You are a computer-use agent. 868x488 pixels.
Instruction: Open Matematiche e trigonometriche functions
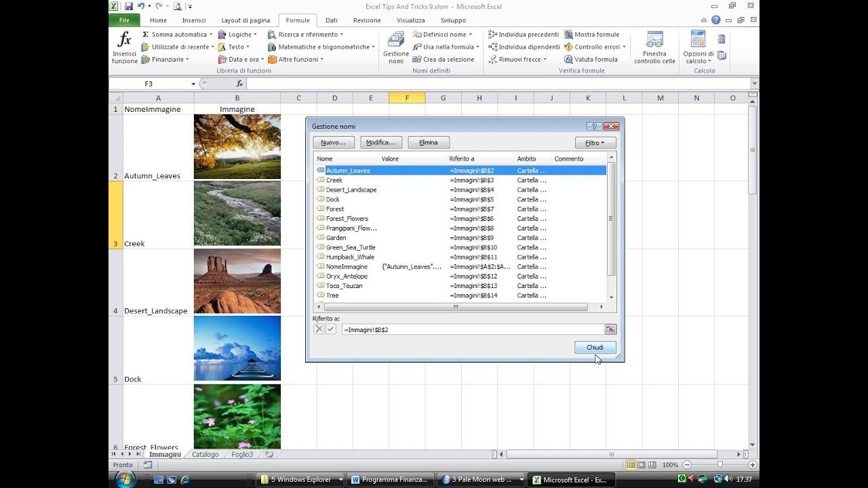point(321,47)
